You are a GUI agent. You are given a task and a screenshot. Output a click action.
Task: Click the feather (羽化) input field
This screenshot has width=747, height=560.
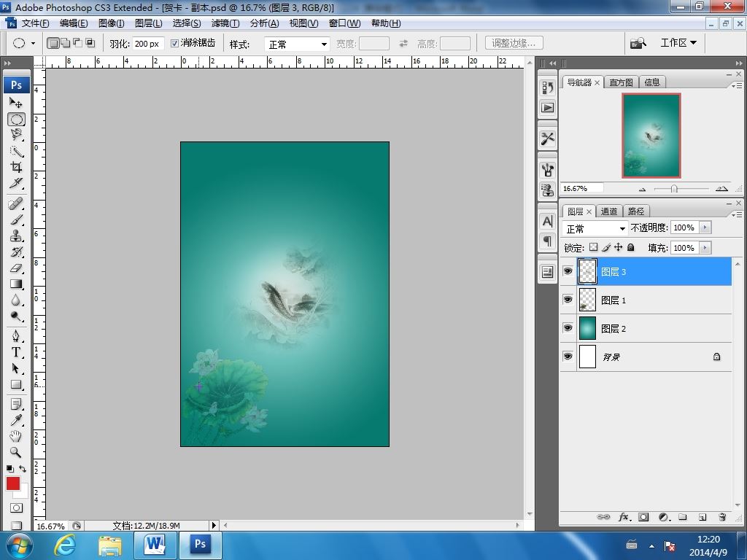pyautogui.click(x=147, y=44)
